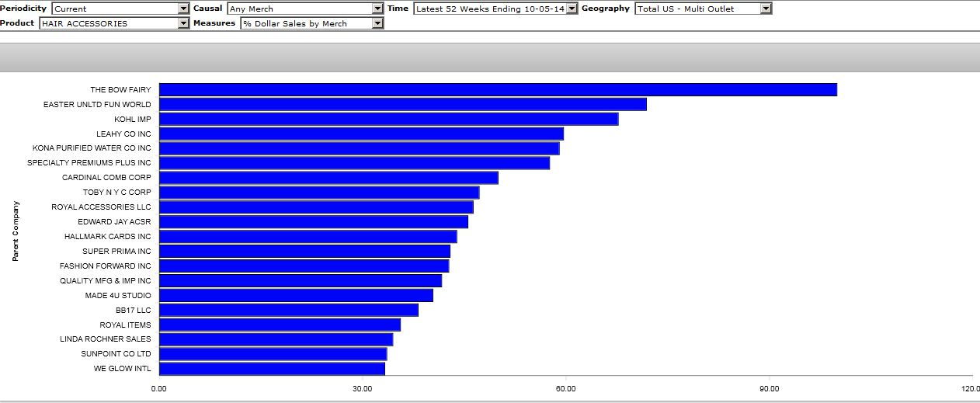Select the LEAHY CO INC bar
Screen dimensions: 980x403
pyautogui.click(x=361, y=134)
